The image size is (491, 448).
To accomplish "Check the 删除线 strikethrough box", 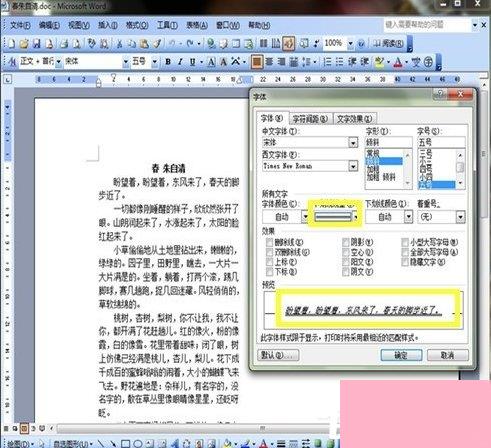I will pos(269,242).
